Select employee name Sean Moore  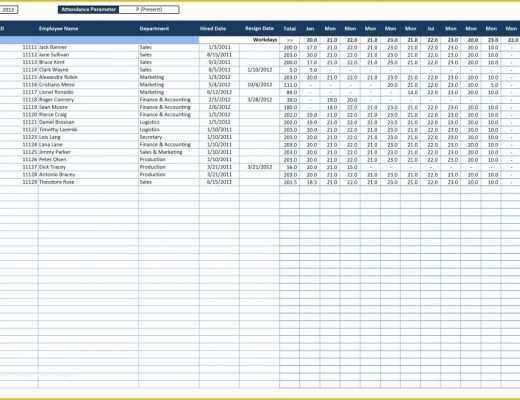[x=53, y=107]
